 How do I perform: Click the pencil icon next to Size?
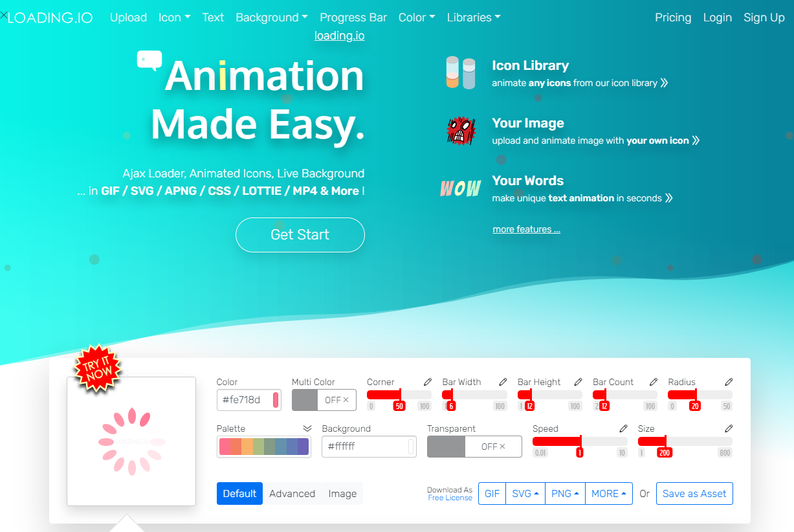point(729,428)
